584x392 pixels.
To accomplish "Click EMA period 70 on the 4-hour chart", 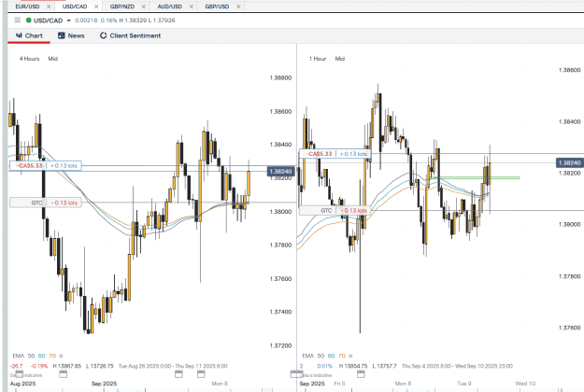I will pos(52,356).
